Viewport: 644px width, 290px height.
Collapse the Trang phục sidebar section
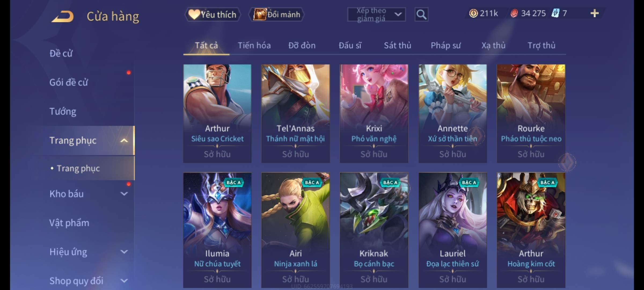(124, 140)
